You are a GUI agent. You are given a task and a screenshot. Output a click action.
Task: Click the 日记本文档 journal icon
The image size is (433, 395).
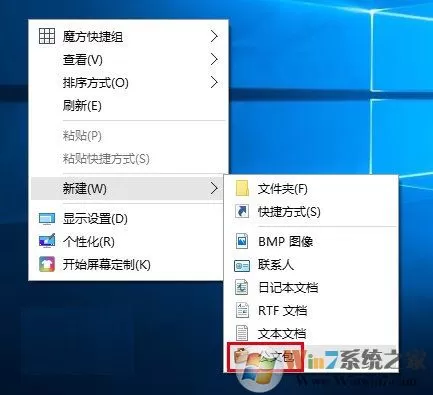tap(242, 287)
